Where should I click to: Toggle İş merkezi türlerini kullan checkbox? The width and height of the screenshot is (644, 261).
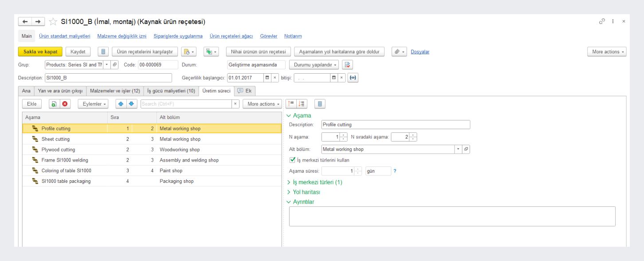(292, 160)
